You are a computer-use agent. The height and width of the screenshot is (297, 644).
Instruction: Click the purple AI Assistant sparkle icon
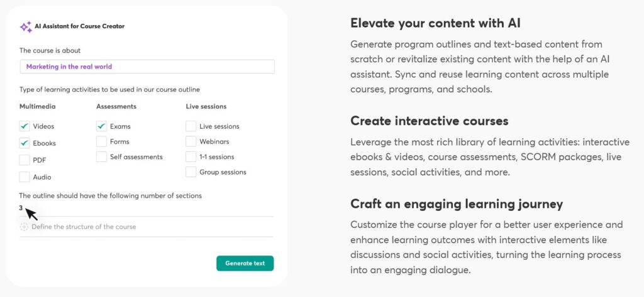(26, 27)
